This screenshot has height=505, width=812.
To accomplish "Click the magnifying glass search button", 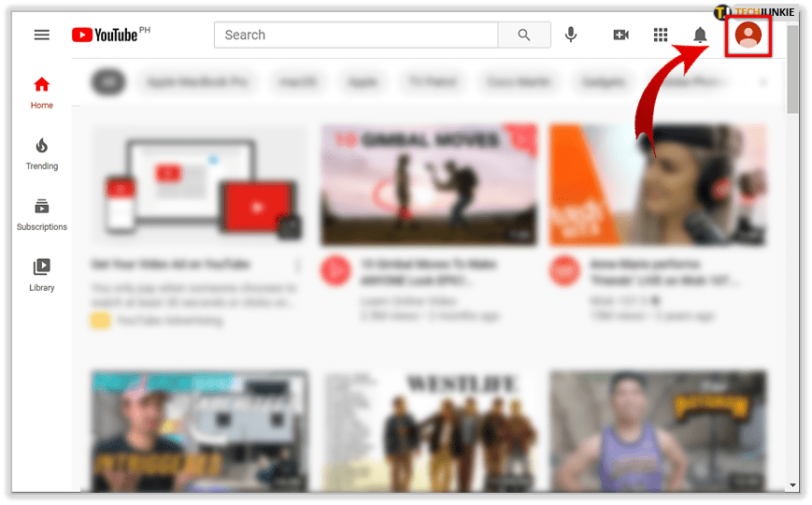I will click(x=524, y=35).
